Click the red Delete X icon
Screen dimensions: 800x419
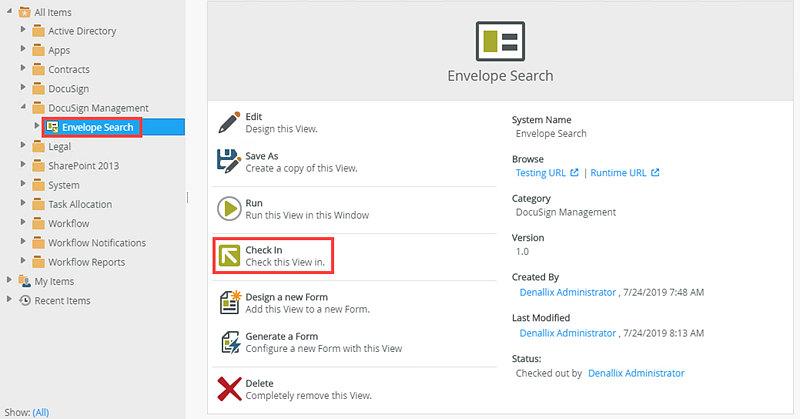[x=230, y=389]
